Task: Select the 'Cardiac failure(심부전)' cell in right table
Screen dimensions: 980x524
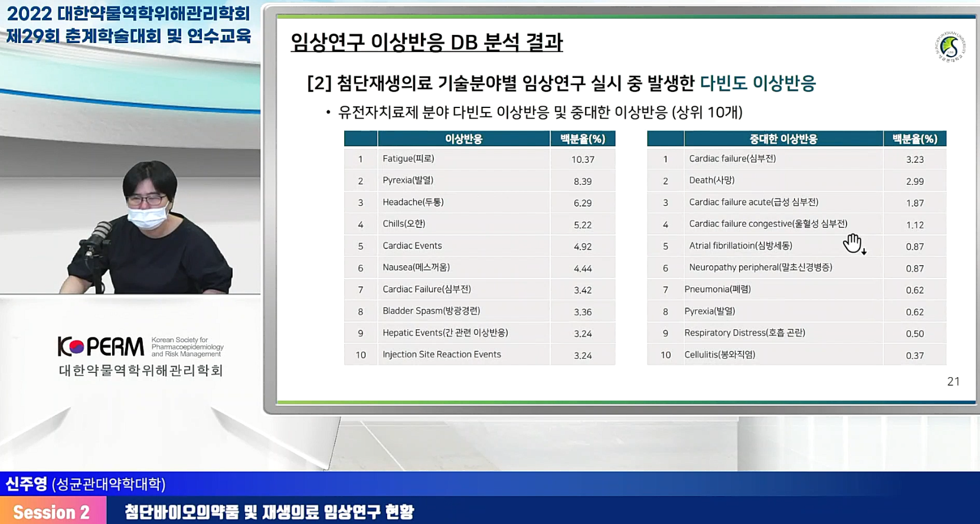Action: click(783, 159)
